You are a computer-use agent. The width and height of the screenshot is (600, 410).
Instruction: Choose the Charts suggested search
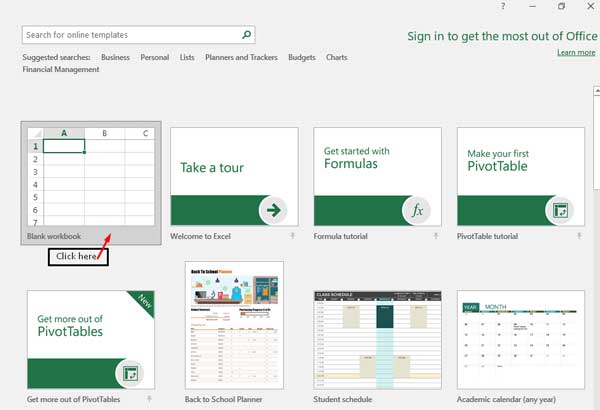[x=336, y=57]
